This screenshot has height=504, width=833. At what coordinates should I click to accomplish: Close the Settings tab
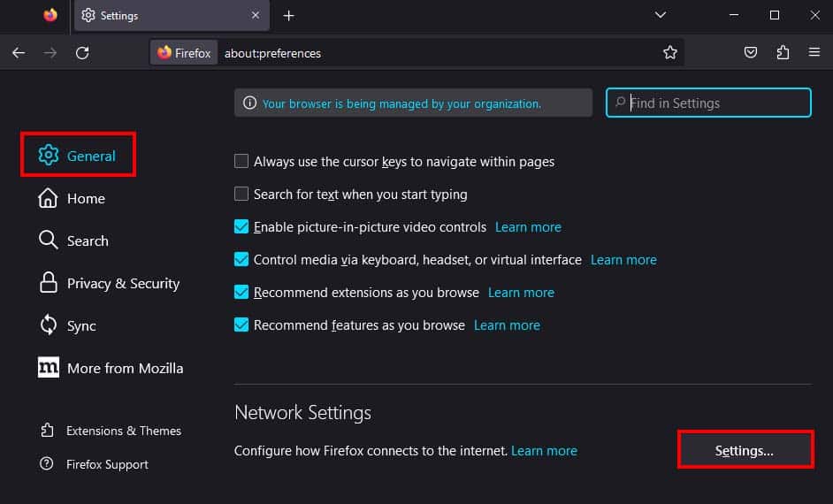point(256,15)
